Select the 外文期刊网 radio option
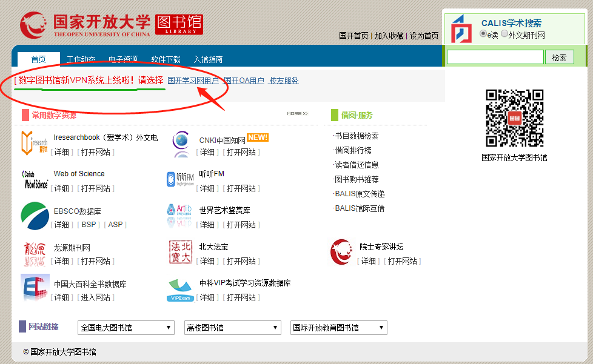593x364 pixels. click(x=504, y=33)
